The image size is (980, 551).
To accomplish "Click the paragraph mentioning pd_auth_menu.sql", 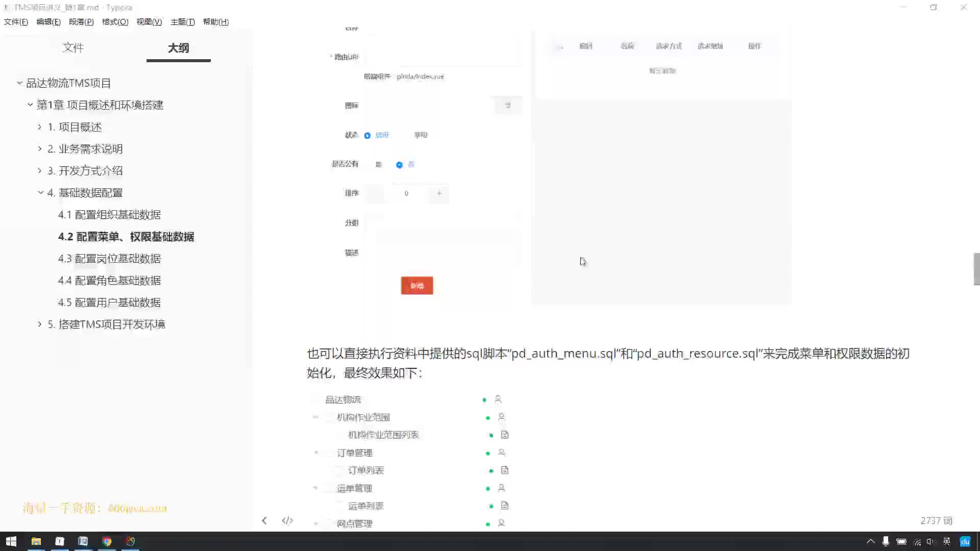I will pyautogui.click(x=608, y=363).
